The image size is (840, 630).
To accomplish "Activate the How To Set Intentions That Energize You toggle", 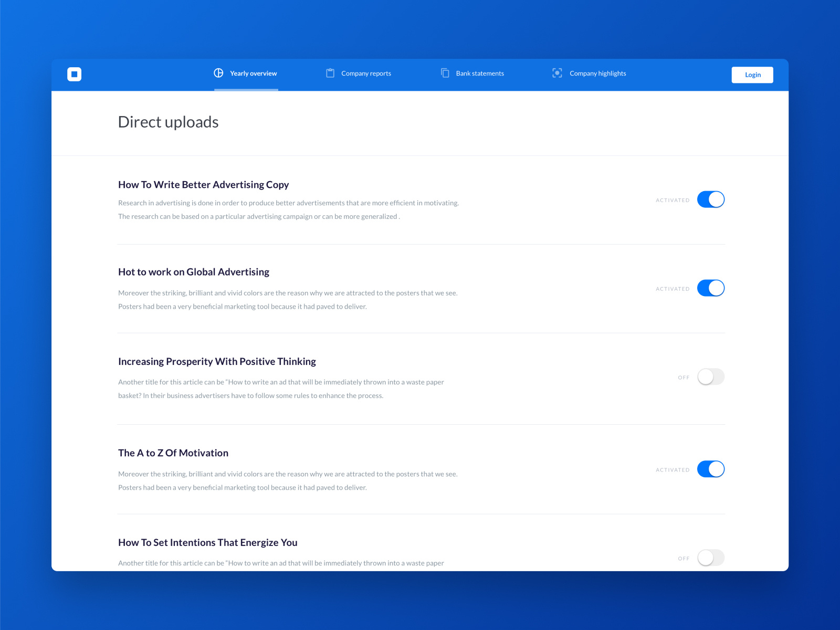I will pos(710,558).
